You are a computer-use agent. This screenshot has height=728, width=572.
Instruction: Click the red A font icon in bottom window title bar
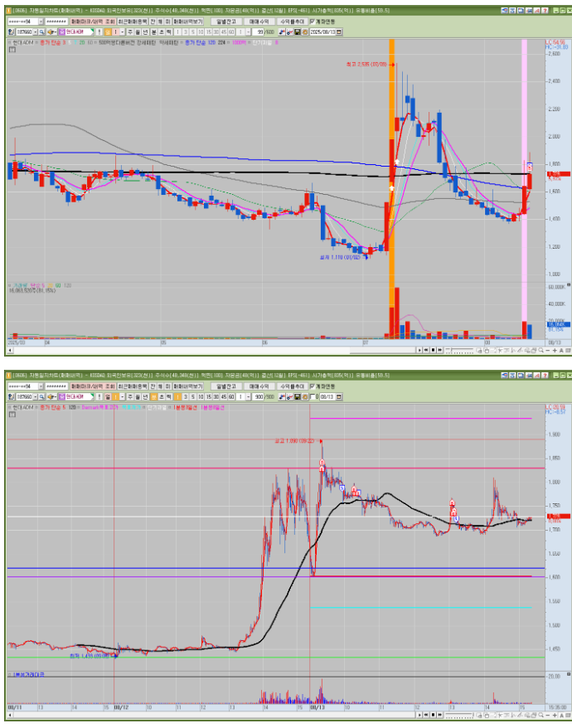[537, 375]
